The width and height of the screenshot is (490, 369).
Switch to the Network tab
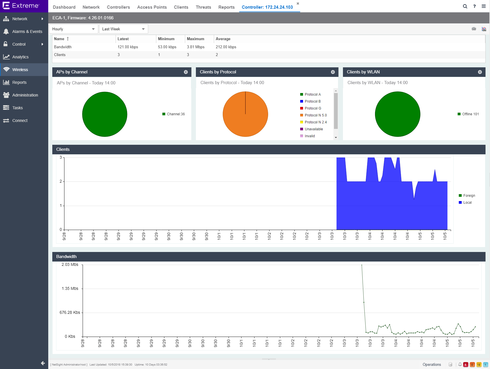(x=91, y=7)
